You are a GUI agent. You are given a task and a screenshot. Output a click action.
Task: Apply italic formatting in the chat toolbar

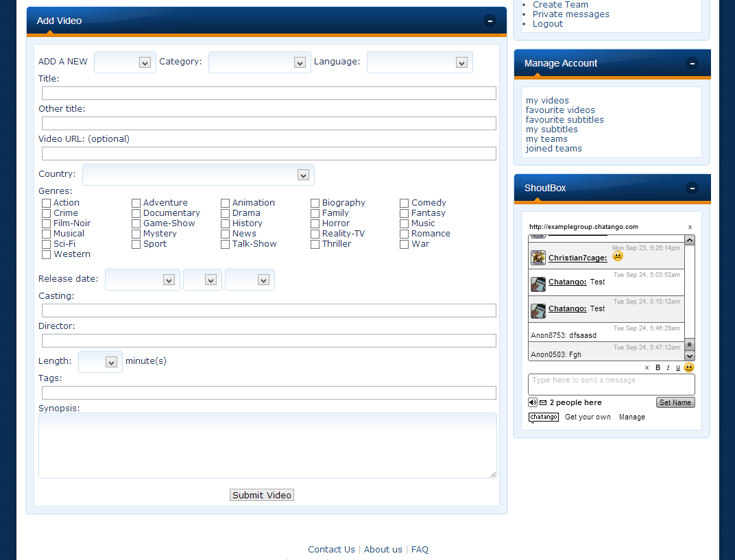(x=667, y=367)
